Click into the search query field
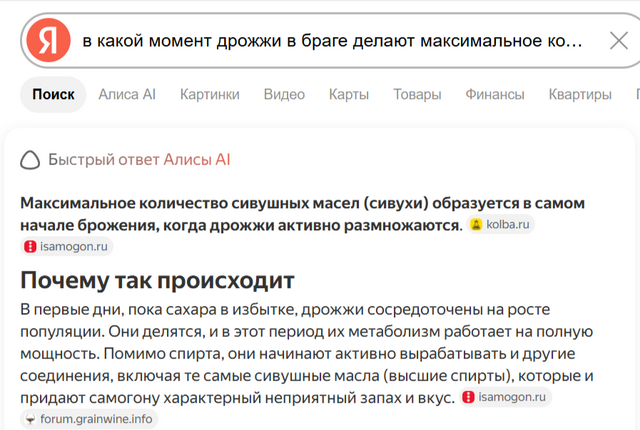 point(332,41)
